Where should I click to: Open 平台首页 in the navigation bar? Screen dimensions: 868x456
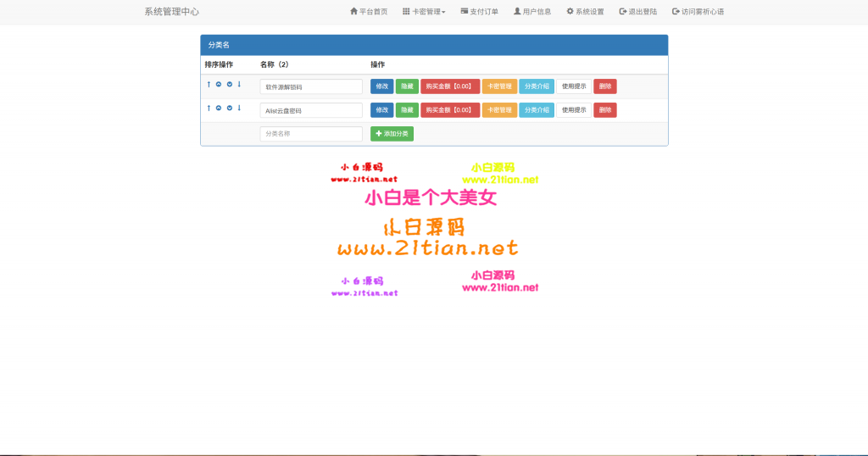(x=369, y=12)
